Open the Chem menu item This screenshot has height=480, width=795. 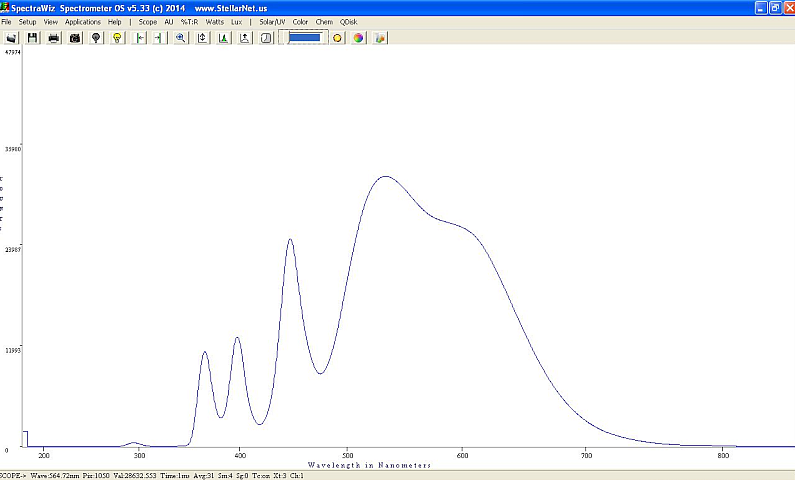pos(324,22)
